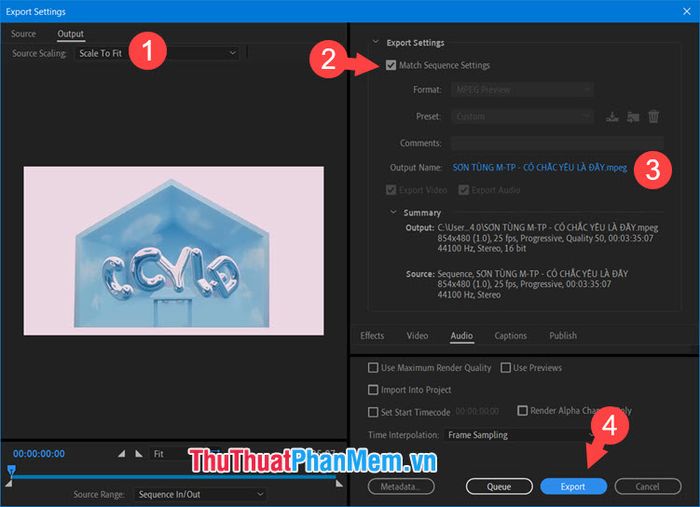Switch to the Source tab

[x=24, y=34]
